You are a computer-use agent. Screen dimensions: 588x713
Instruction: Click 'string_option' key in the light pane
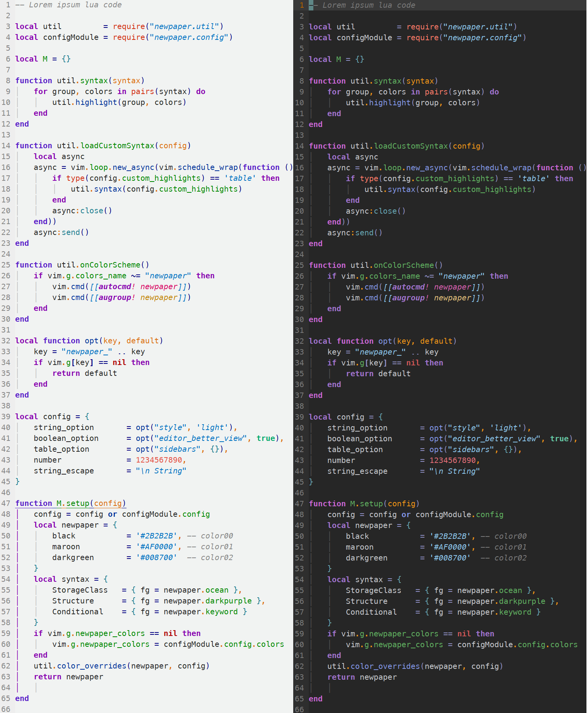pyautogui.click(x=64, y=427)
